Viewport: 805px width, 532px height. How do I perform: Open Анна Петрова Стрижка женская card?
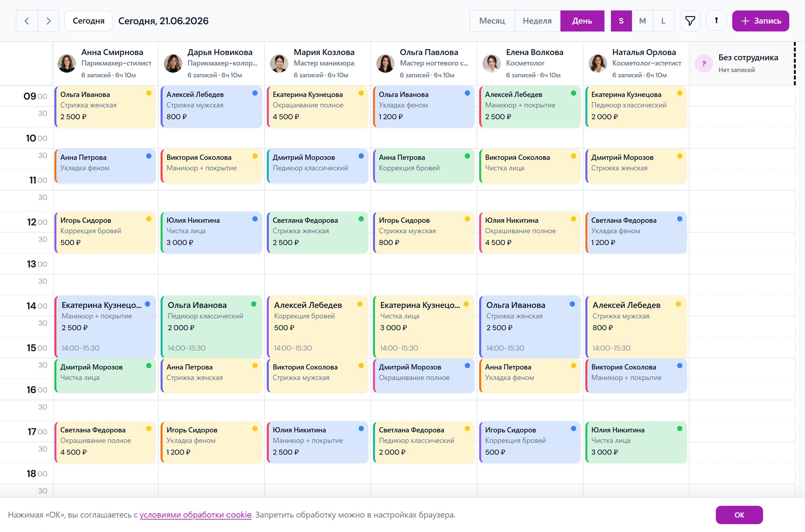pos(211,376)
